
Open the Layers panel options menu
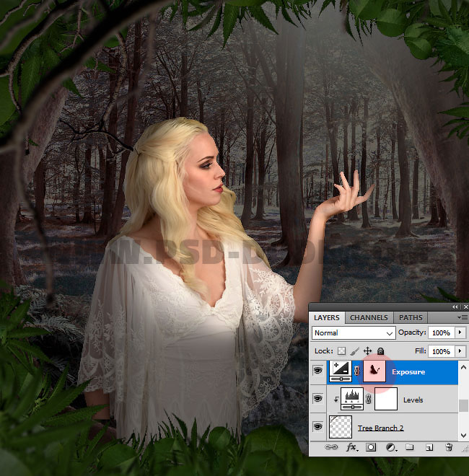point(463,317)
